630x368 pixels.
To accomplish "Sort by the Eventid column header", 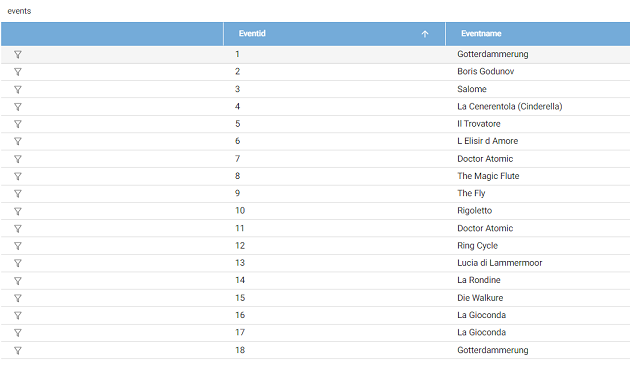I will coord(252,34).
